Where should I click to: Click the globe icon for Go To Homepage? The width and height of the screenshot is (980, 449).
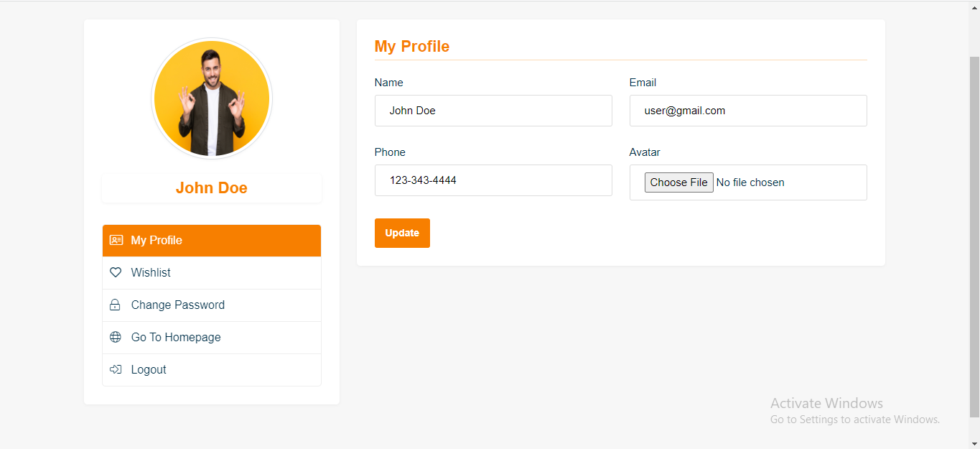click(x=116, y=338)
